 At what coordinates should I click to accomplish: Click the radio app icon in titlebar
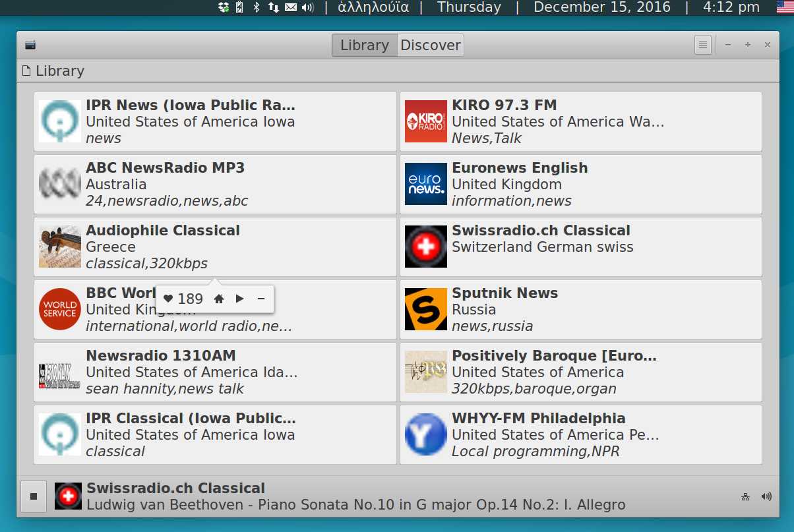30,45
